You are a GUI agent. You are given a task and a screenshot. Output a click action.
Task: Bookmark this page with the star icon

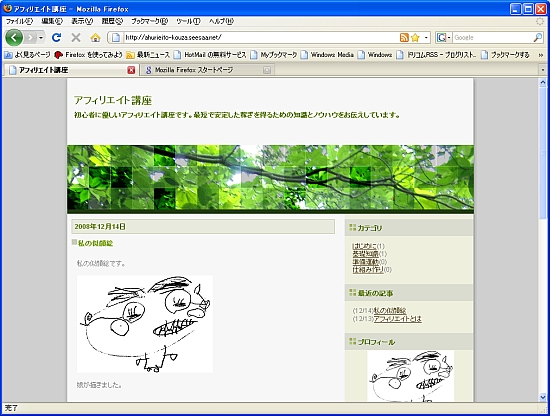(415, 38)
